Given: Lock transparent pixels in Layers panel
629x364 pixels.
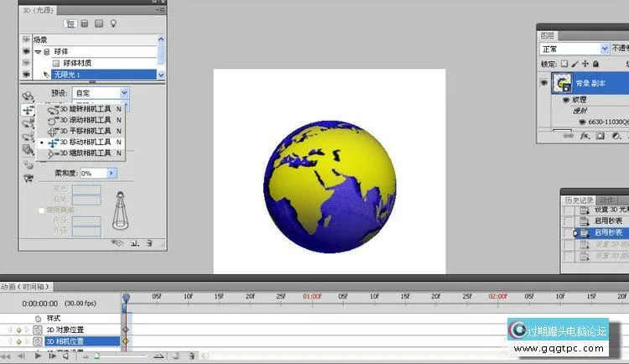Looking at the screenshot, I should [x=564, y=64].
